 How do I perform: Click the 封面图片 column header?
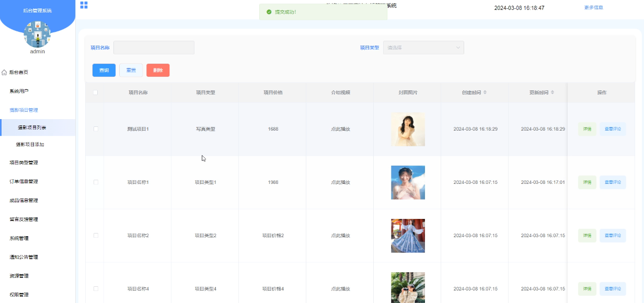pos(408,92)
